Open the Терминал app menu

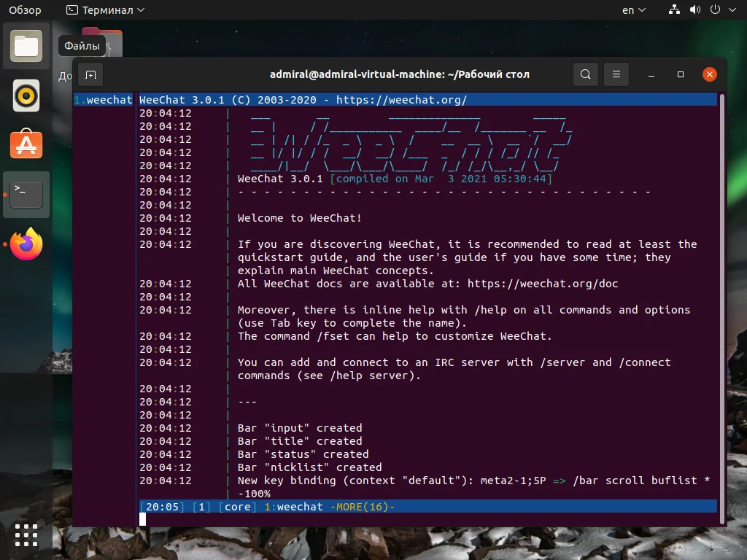(105, 10)
